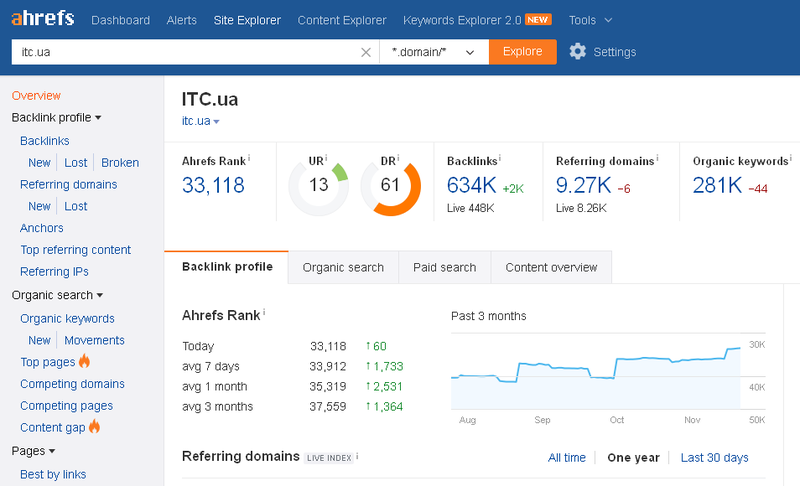Open the Backlinks sidebar link
The width and height of the screenshot is (800, 486).
44,141
